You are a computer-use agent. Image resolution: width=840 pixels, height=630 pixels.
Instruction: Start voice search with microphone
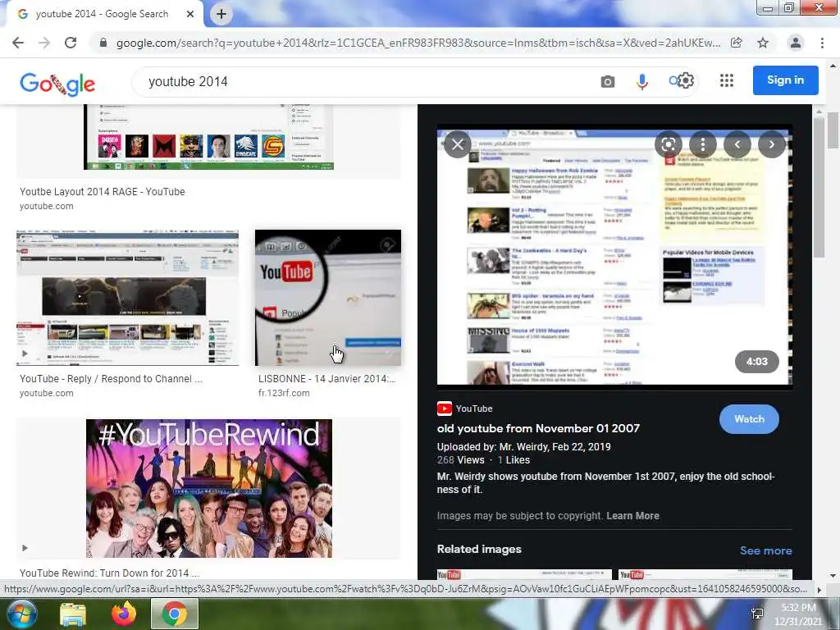pos(641,81)
